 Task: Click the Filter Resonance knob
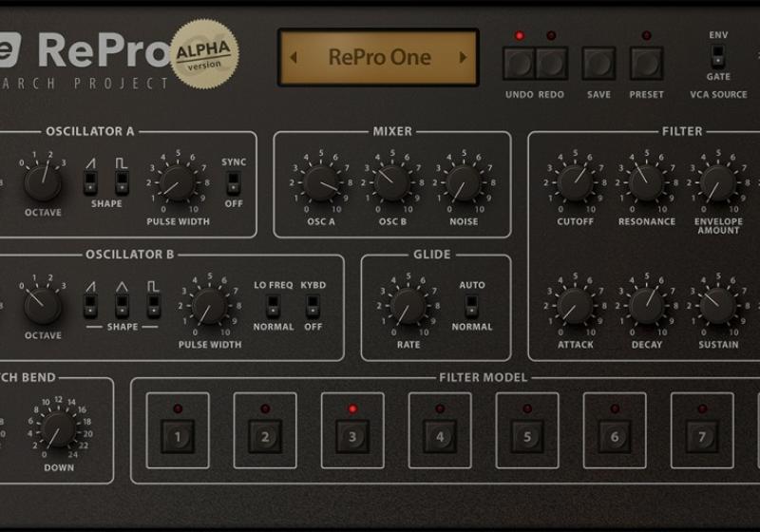646,183
